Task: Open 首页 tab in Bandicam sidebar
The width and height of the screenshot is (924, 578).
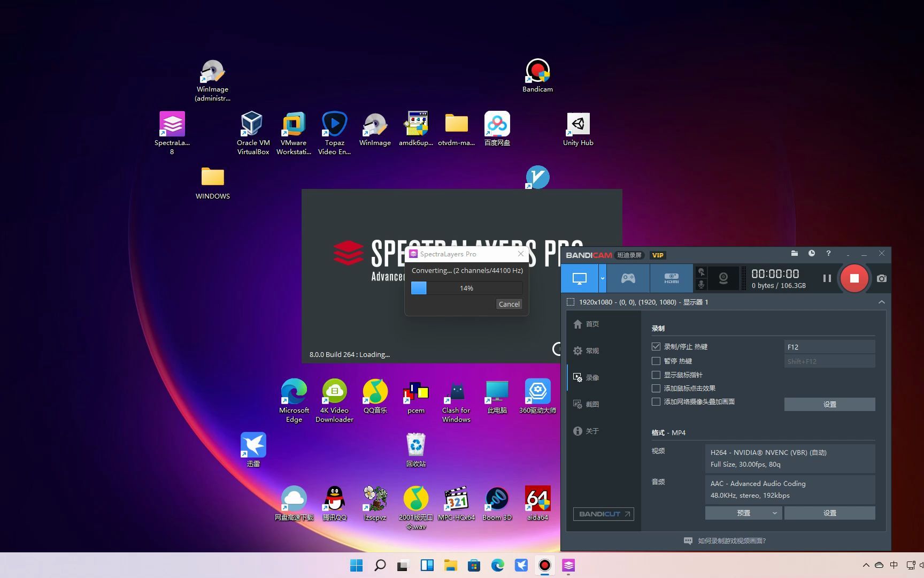Action: click(x=586, y=324)
